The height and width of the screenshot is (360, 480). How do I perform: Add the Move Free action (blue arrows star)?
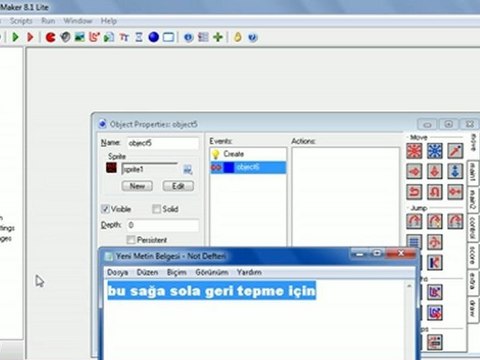(x=435, y=151)
